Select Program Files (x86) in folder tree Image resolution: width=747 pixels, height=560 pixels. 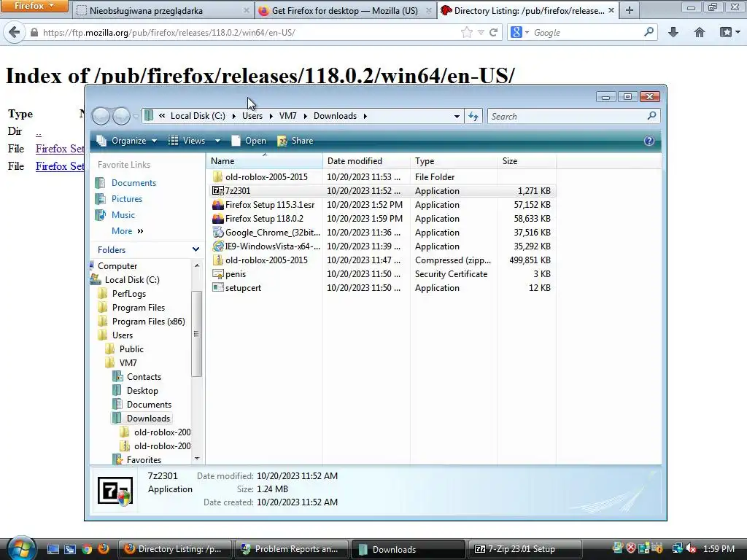148,322
